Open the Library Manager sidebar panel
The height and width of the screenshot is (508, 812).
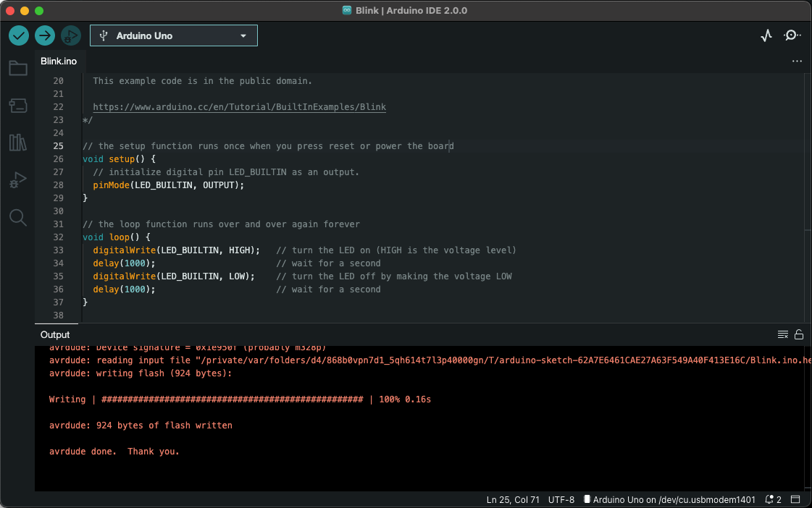click(x=18, y=143)
